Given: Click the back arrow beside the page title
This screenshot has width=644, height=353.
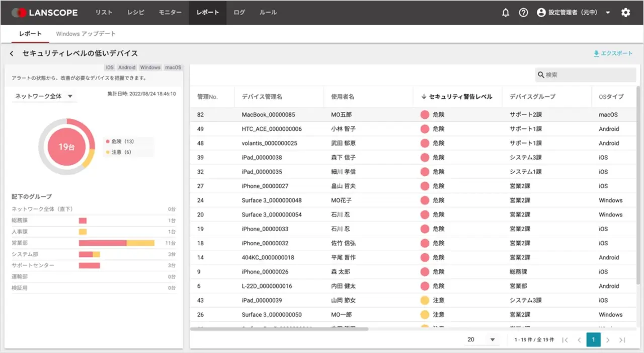Looking at the screenshot, I should point(12,53).
